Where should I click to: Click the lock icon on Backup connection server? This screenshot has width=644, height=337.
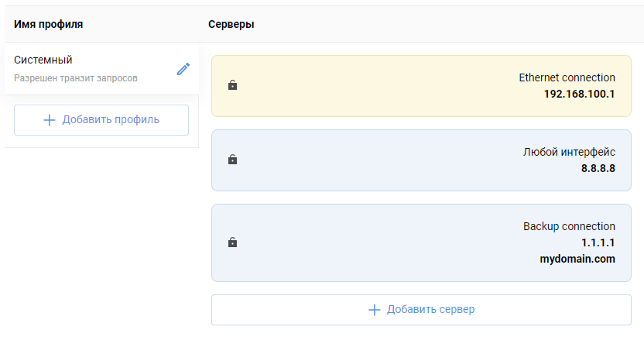click(232, 242)
